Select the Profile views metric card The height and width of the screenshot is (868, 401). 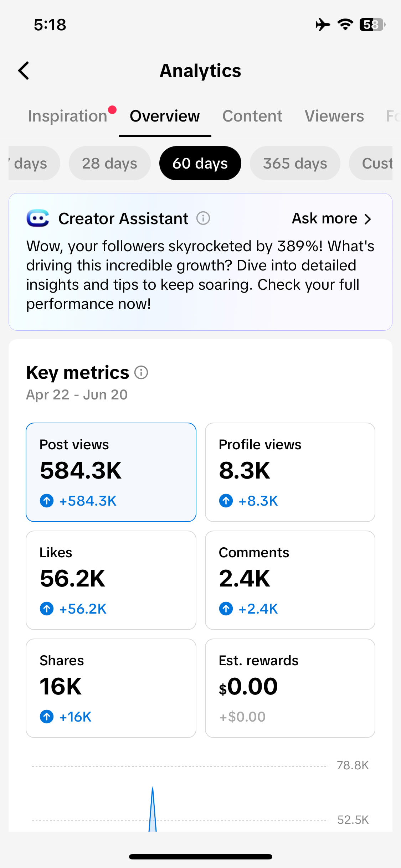[x=290, y=472]
